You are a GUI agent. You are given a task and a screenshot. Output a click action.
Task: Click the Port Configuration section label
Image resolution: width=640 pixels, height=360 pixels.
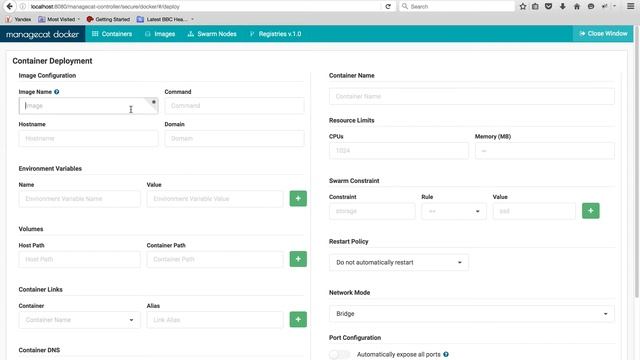tap(355, 338)
